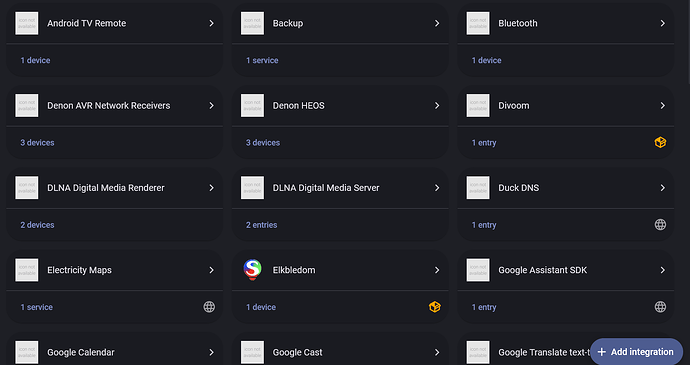Open '1 service' under Electricity Maps

click(x=37, y=307)
